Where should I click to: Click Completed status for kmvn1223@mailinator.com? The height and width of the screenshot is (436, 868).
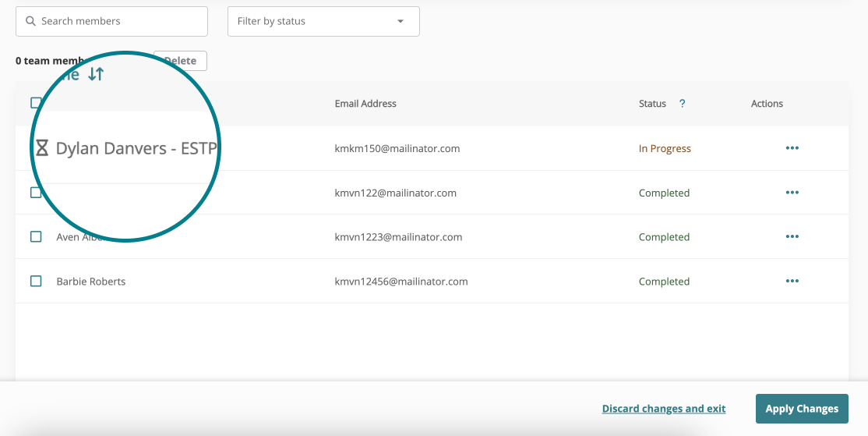[664, 237]
